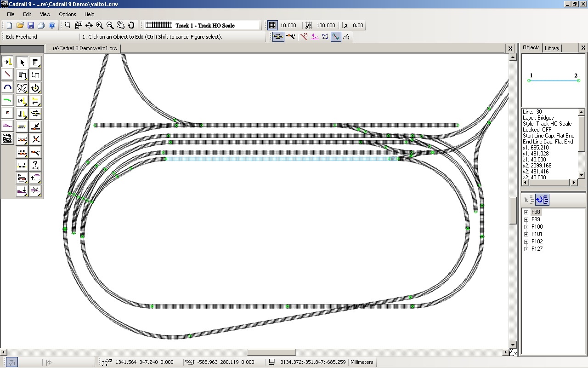
Task: Select the blue arc drawing tool
Action: pos(7,87)
